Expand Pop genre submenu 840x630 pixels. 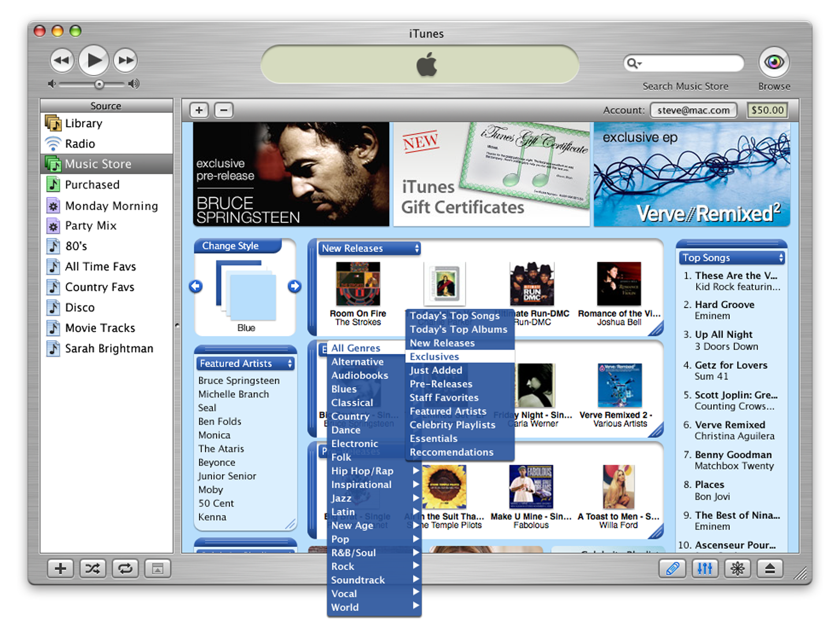click(374, 539)
